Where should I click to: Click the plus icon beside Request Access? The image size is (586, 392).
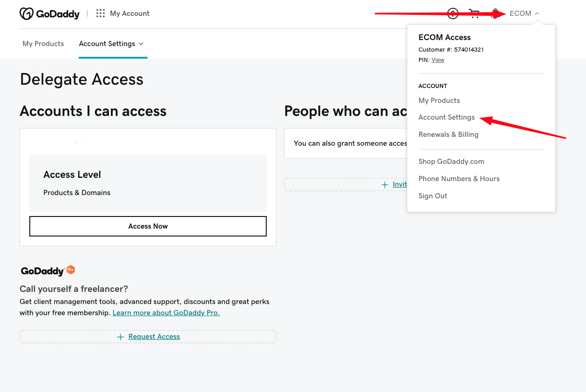(x=121, y=337)
